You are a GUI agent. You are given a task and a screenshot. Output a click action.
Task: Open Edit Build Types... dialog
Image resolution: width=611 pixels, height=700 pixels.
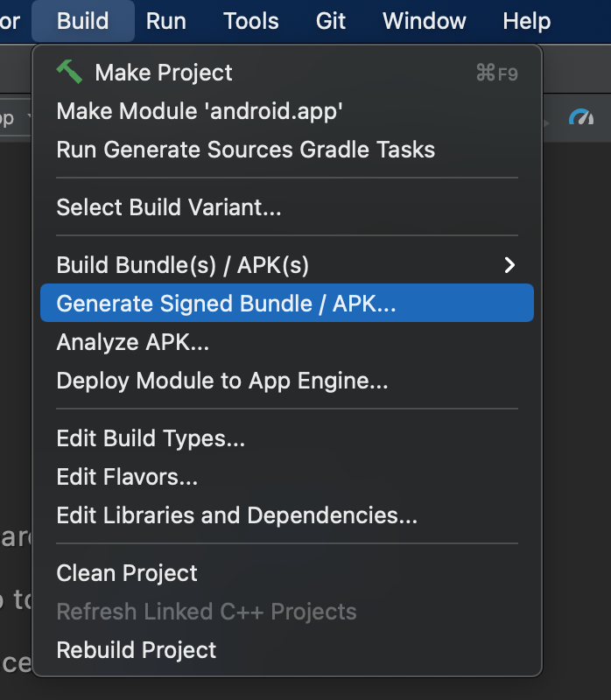click(x=151, y=438)
